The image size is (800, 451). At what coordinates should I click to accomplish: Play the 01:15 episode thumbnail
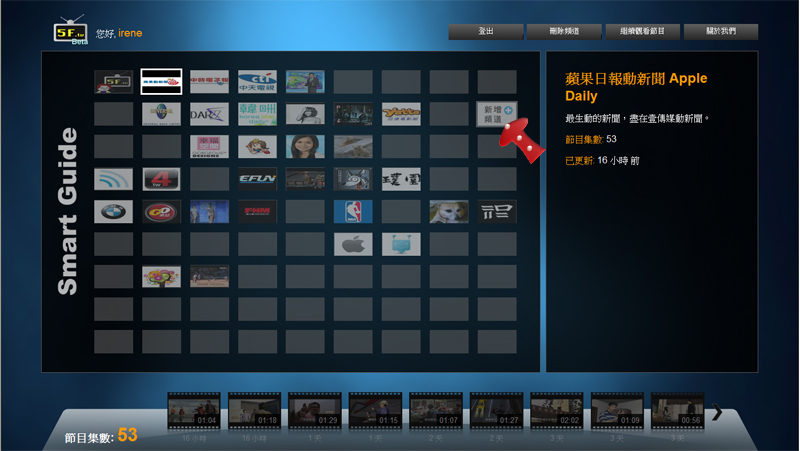click(375, 411)
